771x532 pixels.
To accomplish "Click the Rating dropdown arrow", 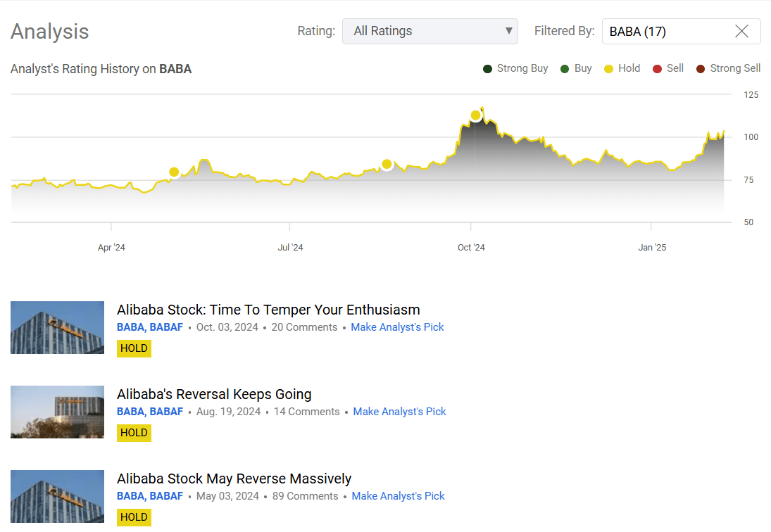I will coord(508,31).
